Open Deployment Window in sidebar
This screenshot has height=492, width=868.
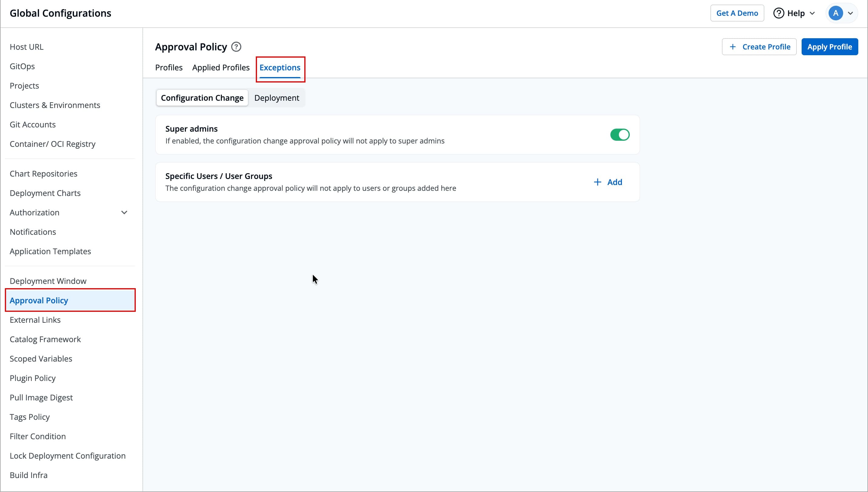pyautogui.click(x=48, y=281)
